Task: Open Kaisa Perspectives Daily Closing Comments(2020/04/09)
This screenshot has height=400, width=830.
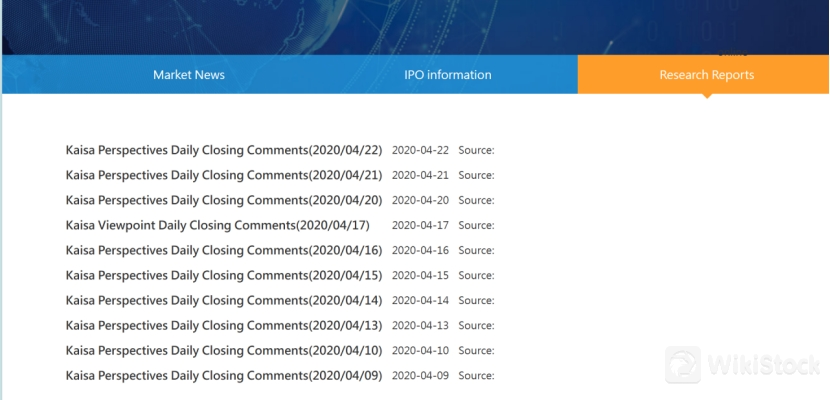Action: pyautogui.click(x=224, y=376)
